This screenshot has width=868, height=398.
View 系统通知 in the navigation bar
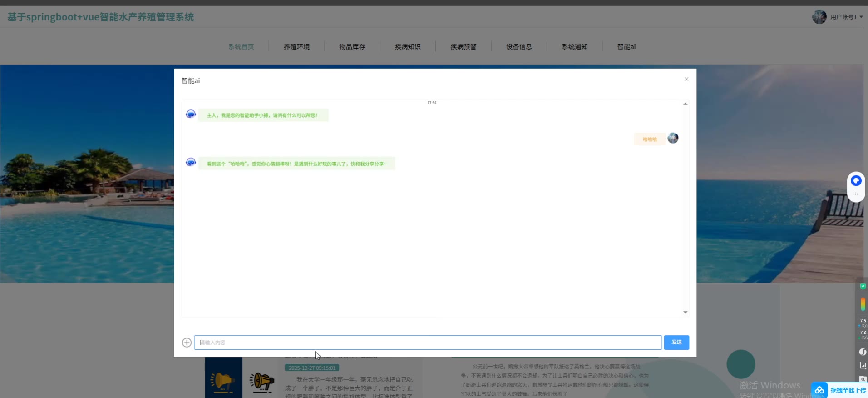tap(575, 46)
